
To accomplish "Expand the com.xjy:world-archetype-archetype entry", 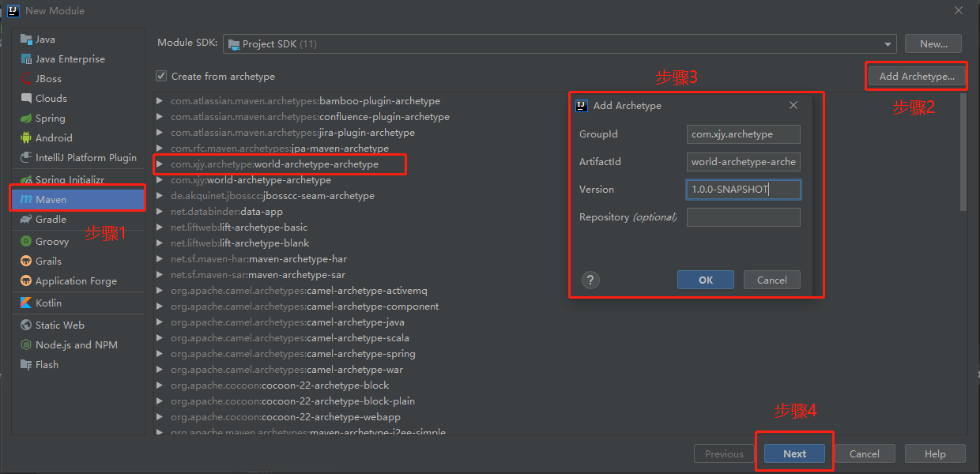I will click(160, 180).
